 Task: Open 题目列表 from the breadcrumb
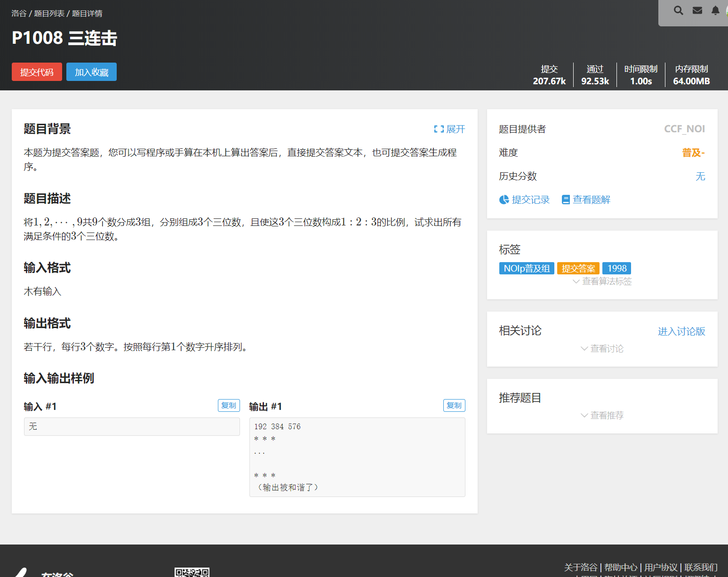tap(48, 13)
